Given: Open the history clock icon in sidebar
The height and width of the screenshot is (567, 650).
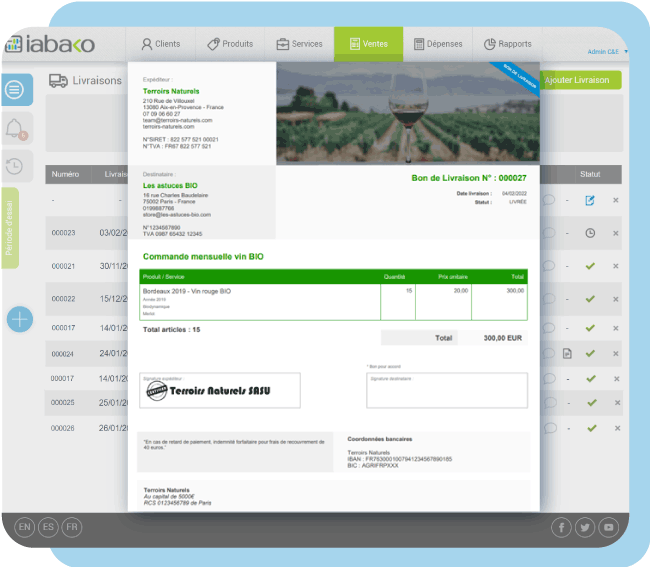Looking at the screenshot, I should coord(15,166).
